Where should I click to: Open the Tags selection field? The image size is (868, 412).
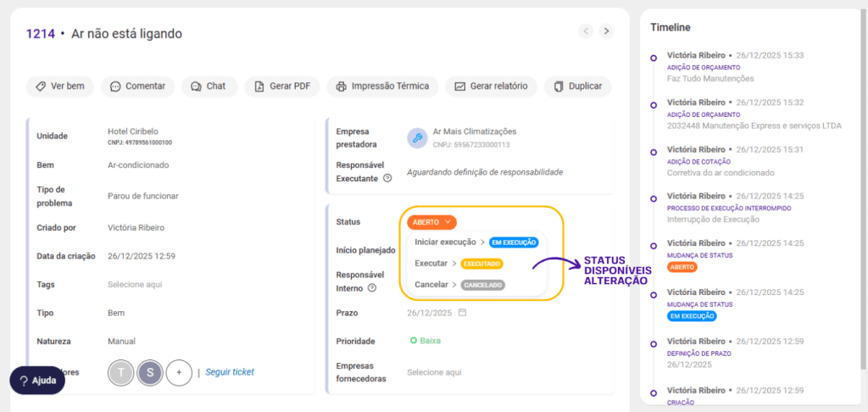(135, 284)
